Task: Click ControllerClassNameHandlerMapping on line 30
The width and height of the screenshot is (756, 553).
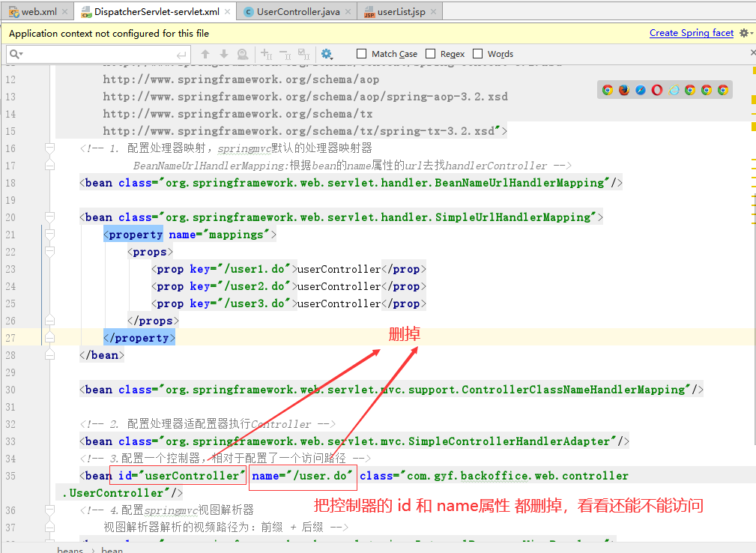Action: (x=574, y=390)
